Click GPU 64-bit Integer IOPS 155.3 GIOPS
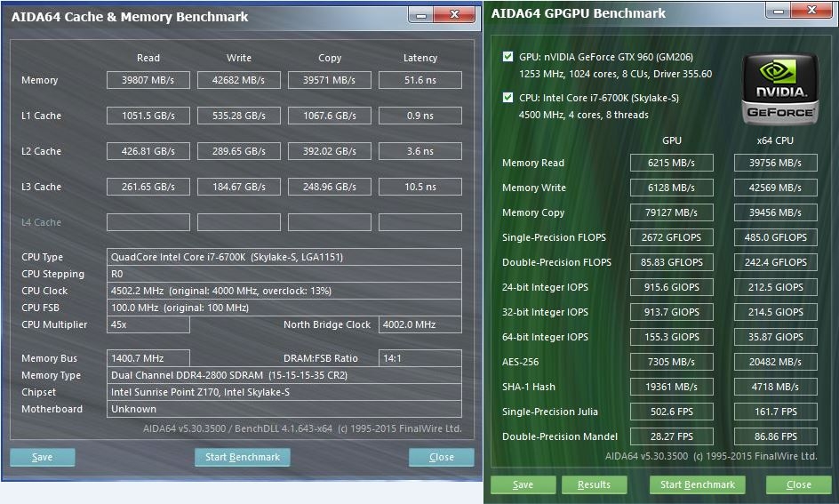This screenshot has height=504, width=839. [672, 337]
